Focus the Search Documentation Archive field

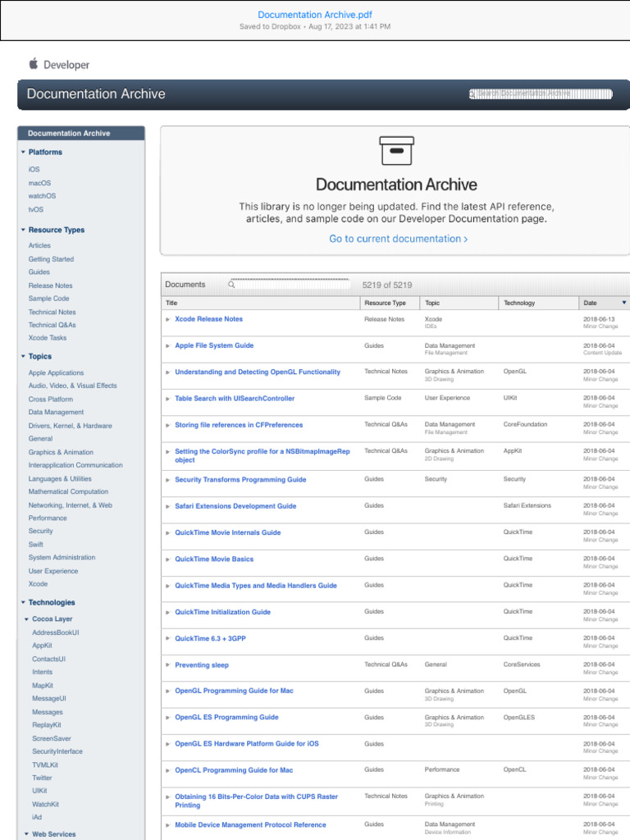click(x=541, y=94)
